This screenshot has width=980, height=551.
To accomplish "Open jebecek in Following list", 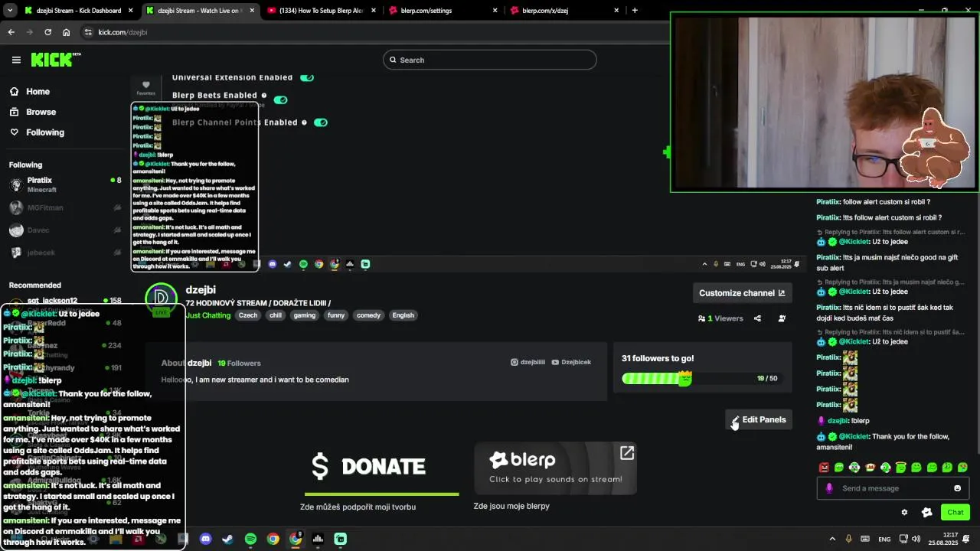I will (65, 253).
